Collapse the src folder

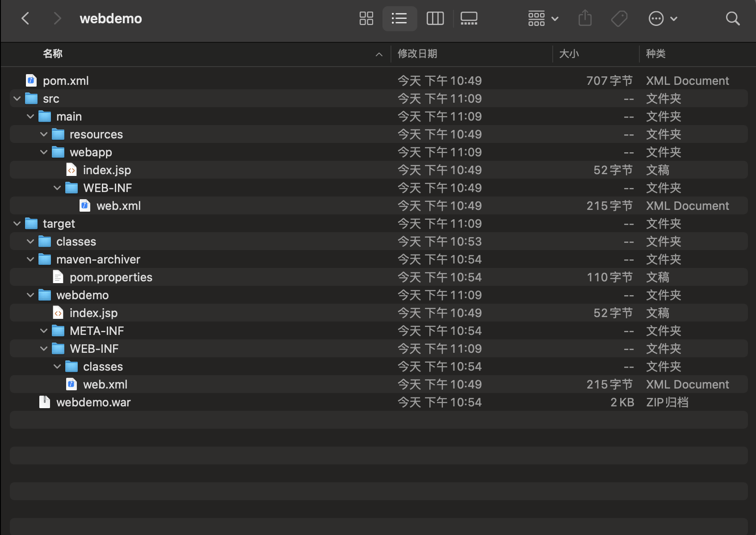[17, 99]
